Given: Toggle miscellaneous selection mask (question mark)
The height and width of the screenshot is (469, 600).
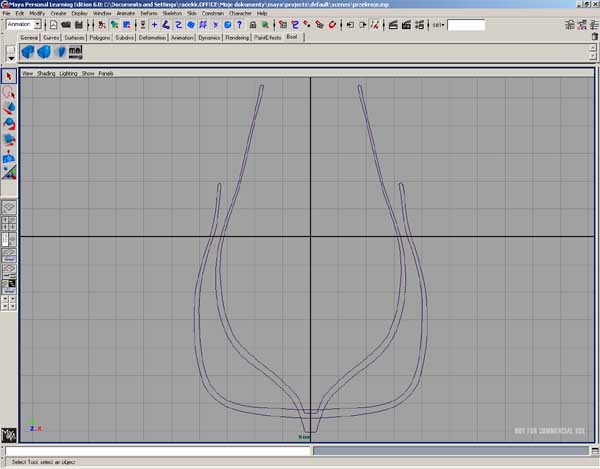Looking at the screenshot, I should click(240, 25).
